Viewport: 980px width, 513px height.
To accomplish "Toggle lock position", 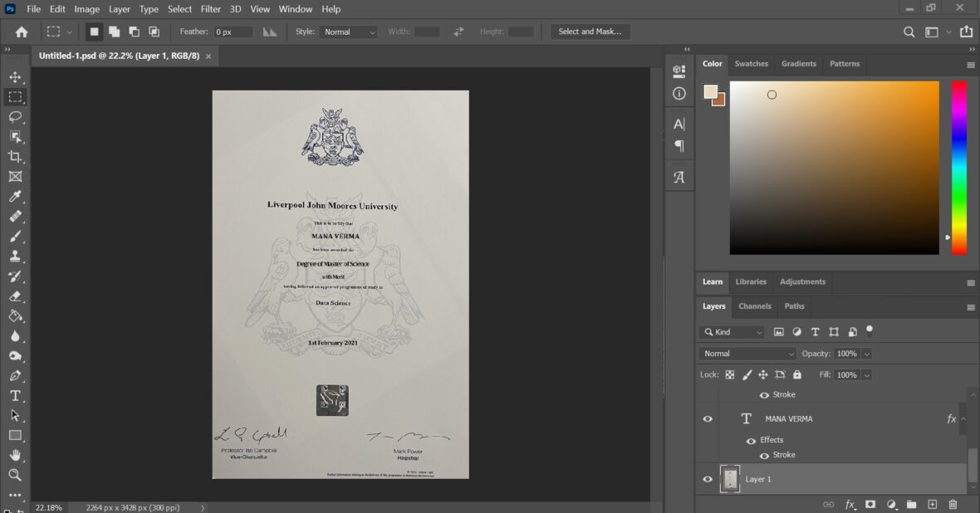I will coord(763,375).
